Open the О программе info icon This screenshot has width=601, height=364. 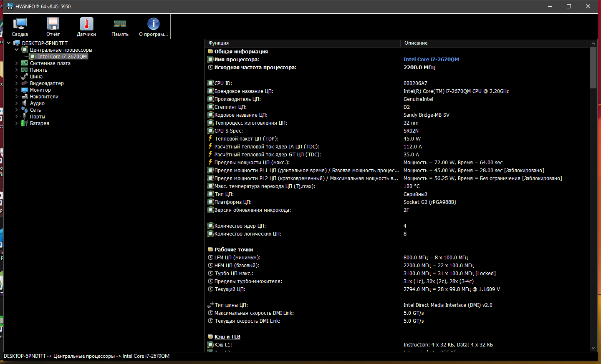(x=153, y=27)
